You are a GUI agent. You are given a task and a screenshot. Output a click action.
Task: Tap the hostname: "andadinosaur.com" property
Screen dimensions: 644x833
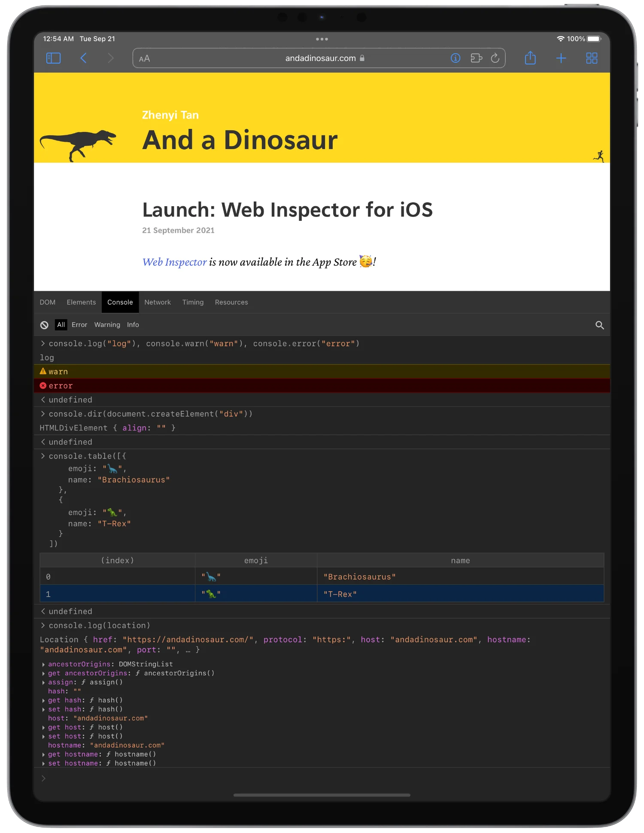pyautogui.click(x=106, y=745)
